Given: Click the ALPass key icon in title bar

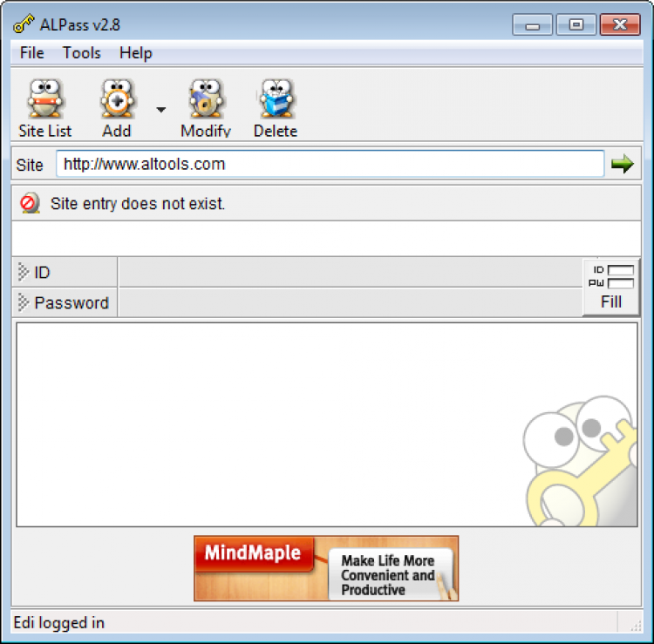Looking at the screenshot, I should [24, 24].
